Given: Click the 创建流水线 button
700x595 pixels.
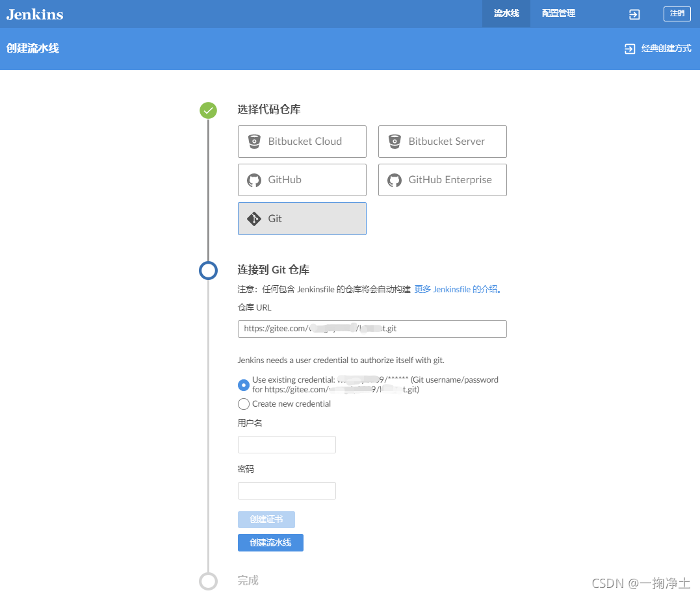Looking at the screenshot, I should click(x=270, y=543).
